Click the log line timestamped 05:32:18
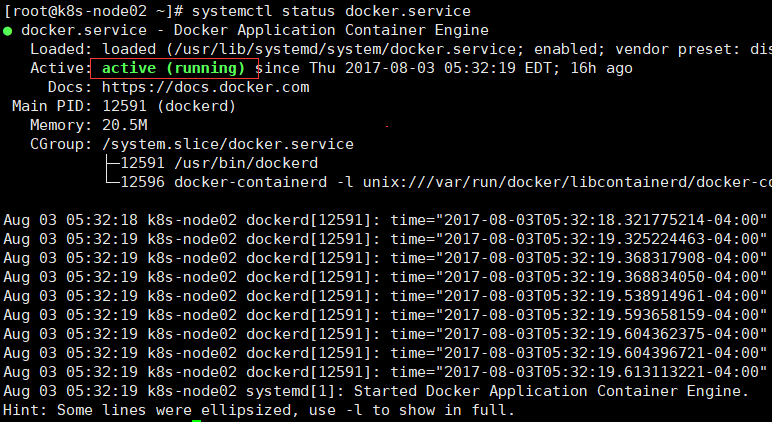Screen dimensions: 772x422 pyautogui.click(x=386, y=220)
